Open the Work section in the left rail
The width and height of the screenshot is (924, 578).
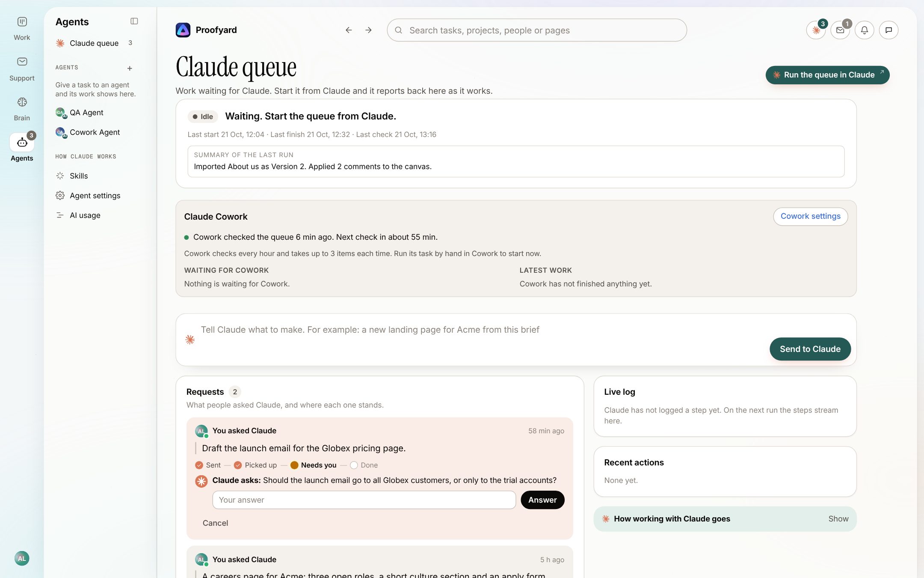point(22,29)
